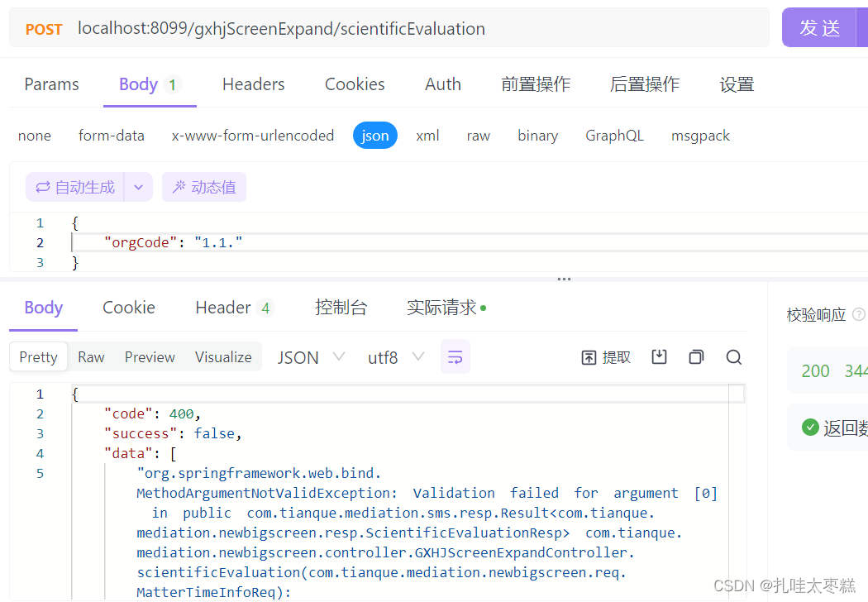Click the 发送 send button
This screenshot has width=868, height=602.
pyautogui.click(x=821, y=26)
